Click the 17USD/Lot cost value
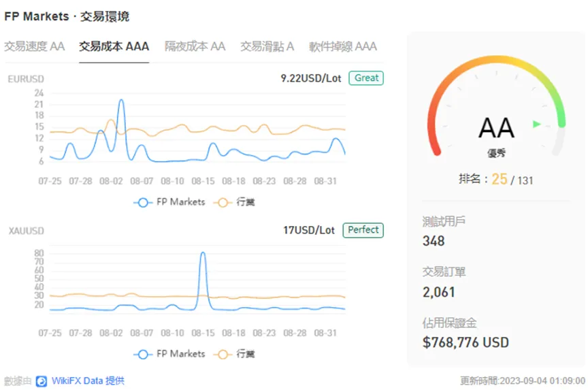Screen dimensions: 588x390 pos(308,230)
